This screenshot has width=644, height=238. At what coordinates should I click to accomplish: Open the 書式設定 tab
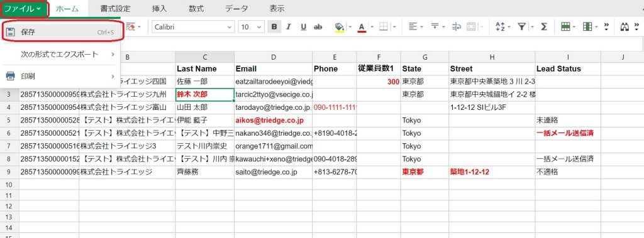(116, 9)
